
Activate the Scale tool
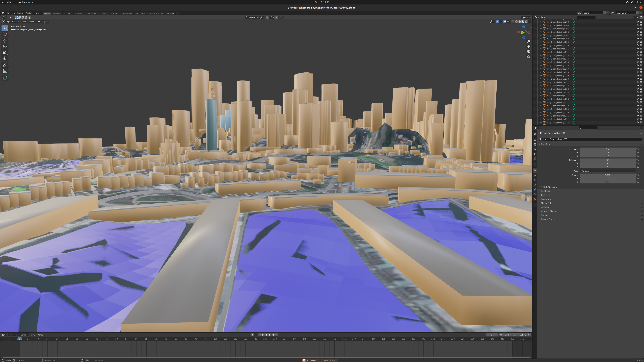[x=5, y=52]
